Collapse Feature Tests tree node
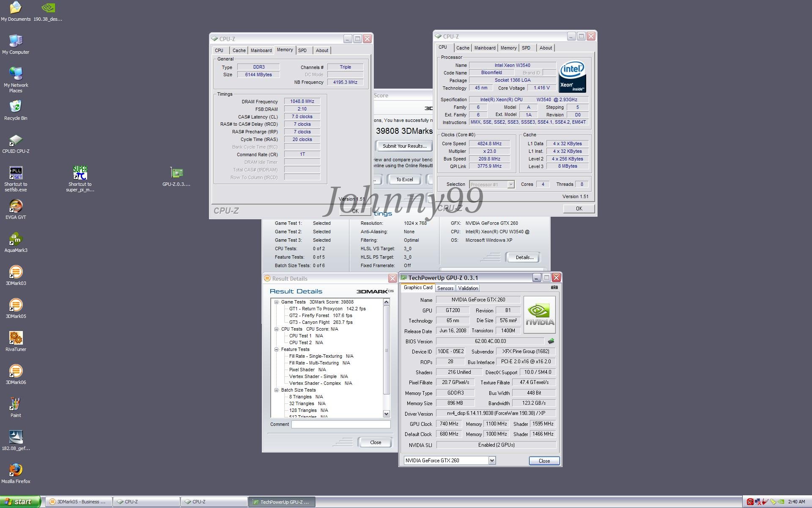The height and width of the screenshot is (508, 812). pyautogui.click(x=277, y=350)
